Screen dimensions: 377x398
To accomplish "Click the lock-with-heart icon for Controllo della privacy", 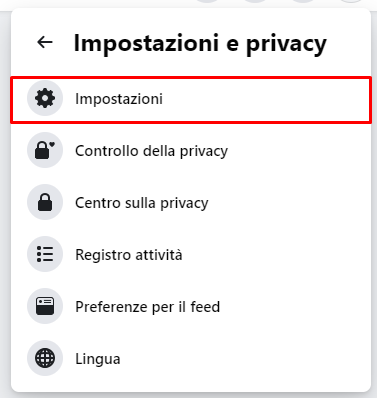I will tap(45, 150).
